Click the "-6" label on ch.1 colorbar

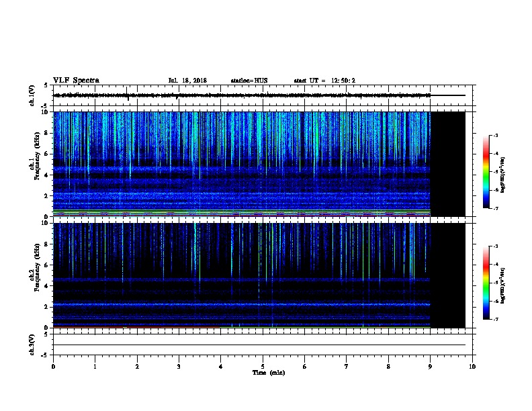[x=496, y=190]
